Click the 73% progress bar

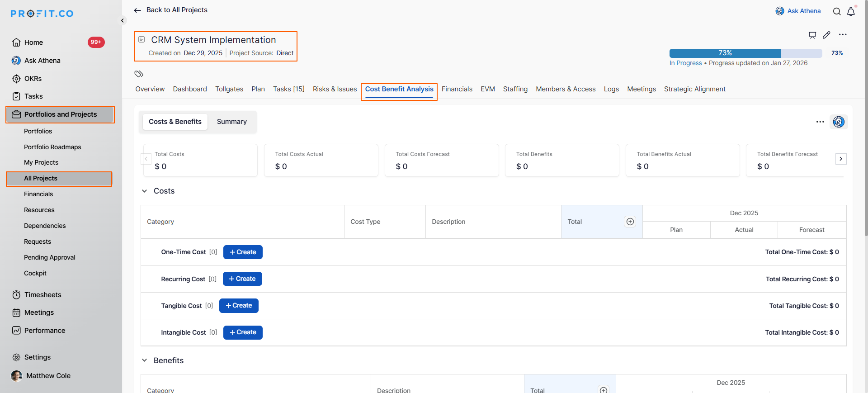pos(745,53)
